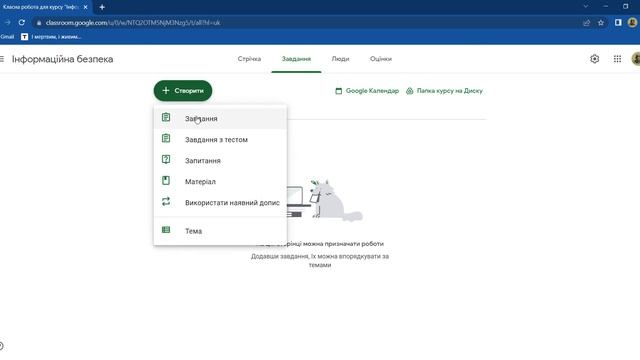This screenshot has height=360, width=640.
Task: Click the bookmark icon beside Матеріал
Action: pyautogui.click(x=166, y=181)
